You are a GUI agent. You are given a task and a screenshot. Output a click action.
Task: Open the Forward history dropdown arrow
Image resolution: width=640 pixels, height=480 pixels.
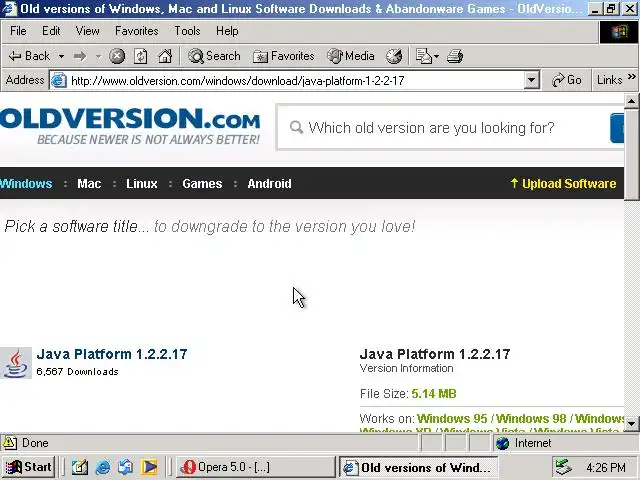(x=98, y=56)
